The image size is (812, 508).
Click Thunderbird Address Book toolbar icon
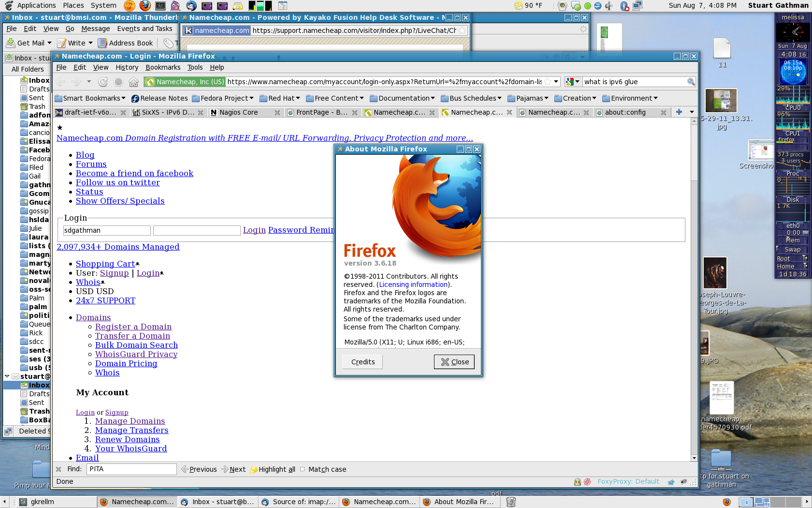[x=125, y=43]
